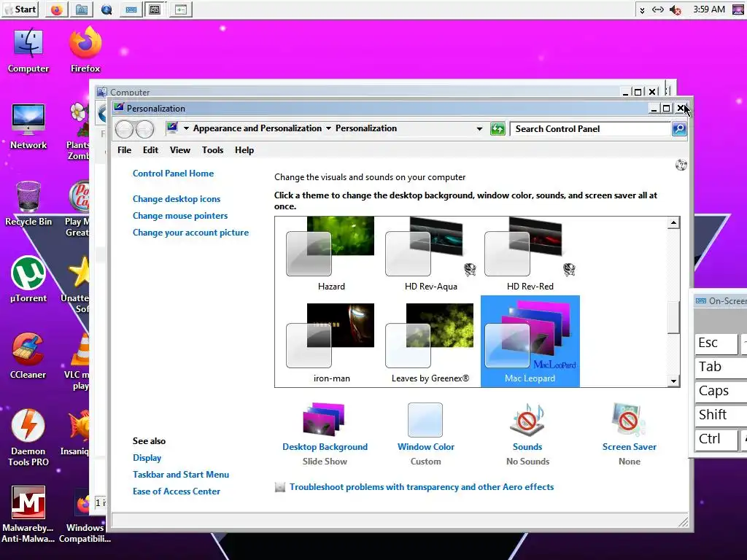
Task: Click the Caps key on On-Screen Keyboard
Action: point(720,391)
